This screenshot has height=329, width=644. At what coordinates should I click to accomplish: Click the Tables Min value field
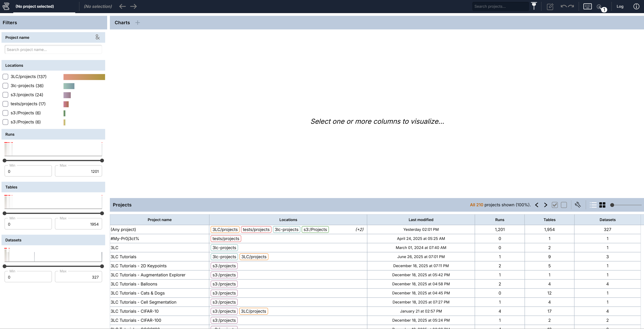pos(28,224)
